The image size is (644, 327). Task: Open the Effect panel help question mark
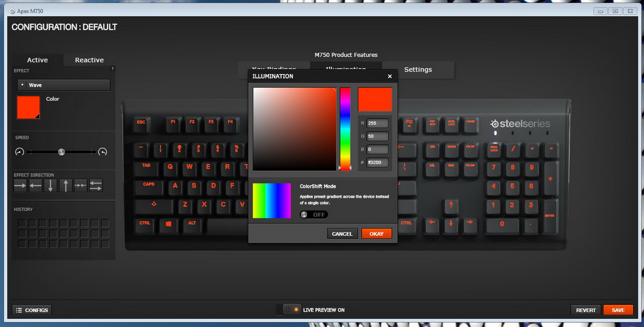tap(112, 69)
